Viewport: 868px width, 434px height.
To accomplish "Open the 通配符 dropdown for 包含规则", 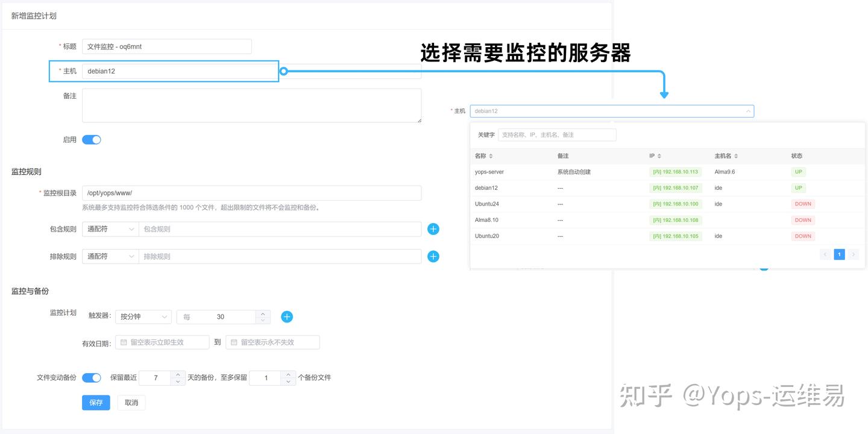I will [x=110, y=229].
